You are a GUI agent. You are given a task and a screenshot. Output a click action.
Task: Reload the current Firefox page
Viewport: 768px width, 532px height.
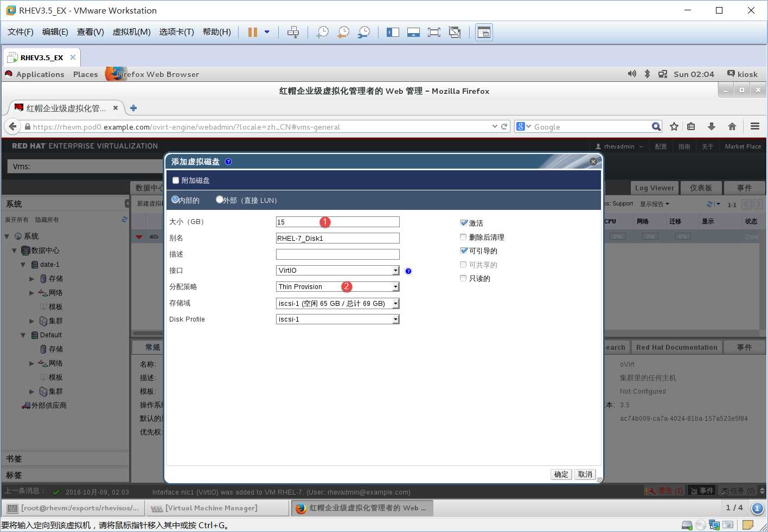tap(504, 126)
